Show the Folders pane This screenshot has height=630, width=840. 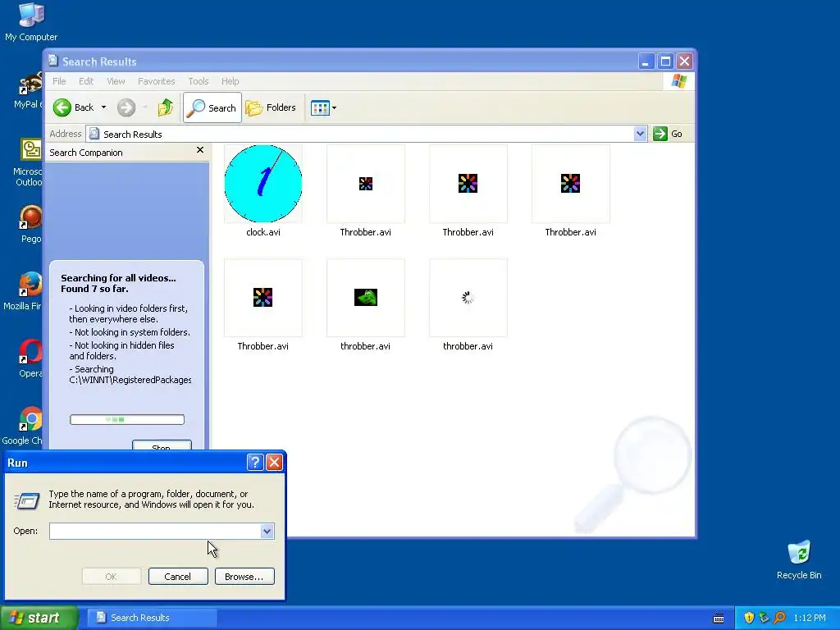271,107
